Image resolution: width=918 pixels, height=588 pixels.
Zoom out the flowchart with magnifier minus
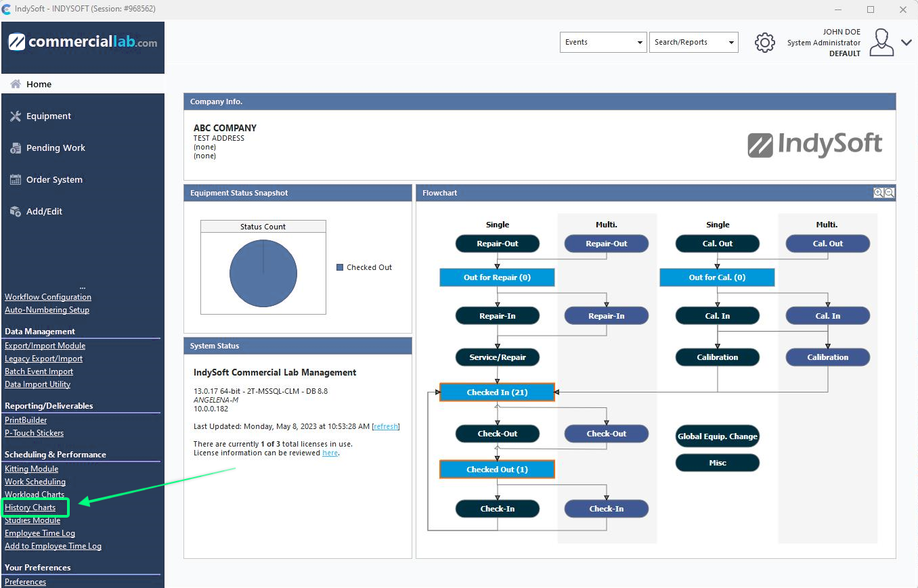coord(890,193)
